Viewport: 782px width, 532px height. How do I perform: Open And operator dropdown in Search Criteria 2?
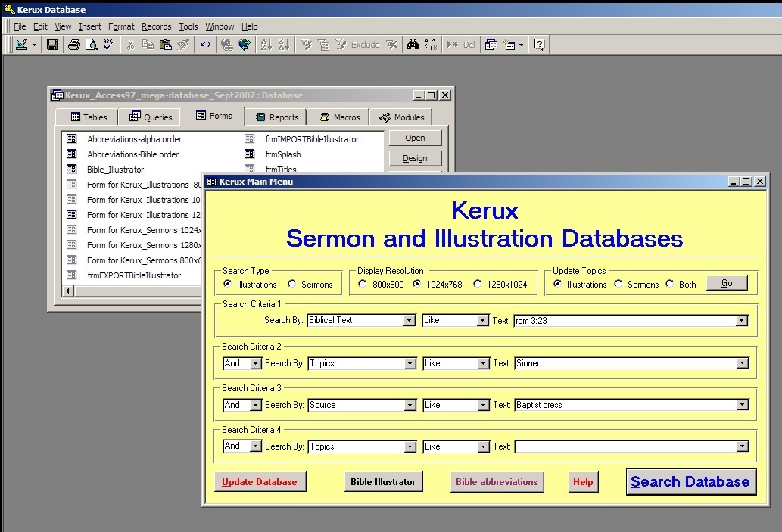point(255,363)
